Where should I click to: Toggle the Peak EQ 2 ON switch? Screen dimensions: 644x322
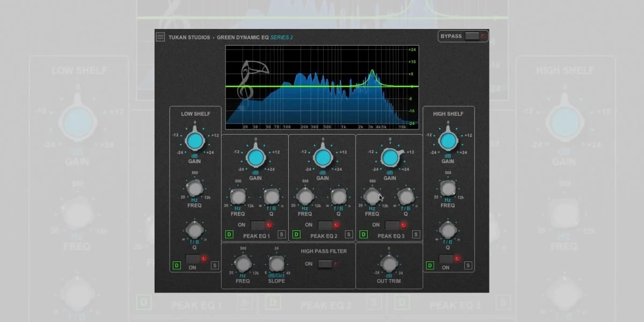[x=325, y=225]
